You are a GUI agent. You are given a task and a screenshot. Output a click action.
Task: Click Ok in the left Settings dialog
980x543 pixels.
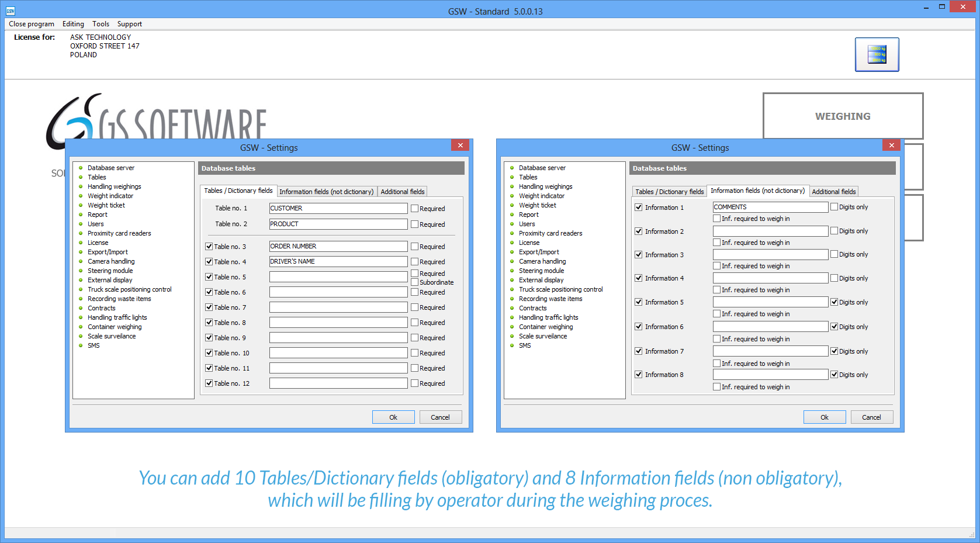[393, 417]
